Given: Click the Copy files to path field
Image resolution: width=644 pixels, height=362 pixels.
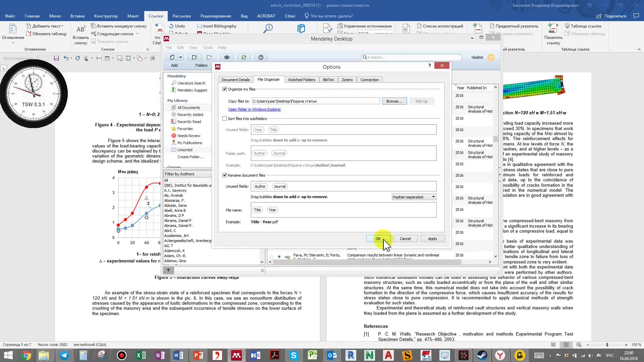Looking at the screenshot, I should tap(316, 101).
